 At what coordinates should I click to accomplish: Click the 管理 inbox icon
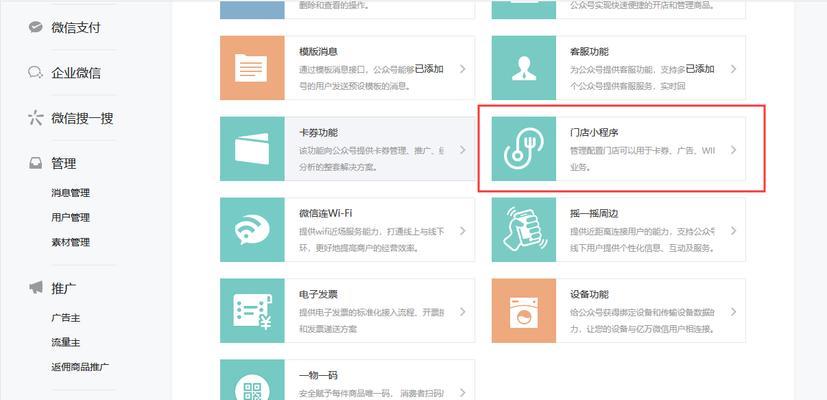point(35,164)
